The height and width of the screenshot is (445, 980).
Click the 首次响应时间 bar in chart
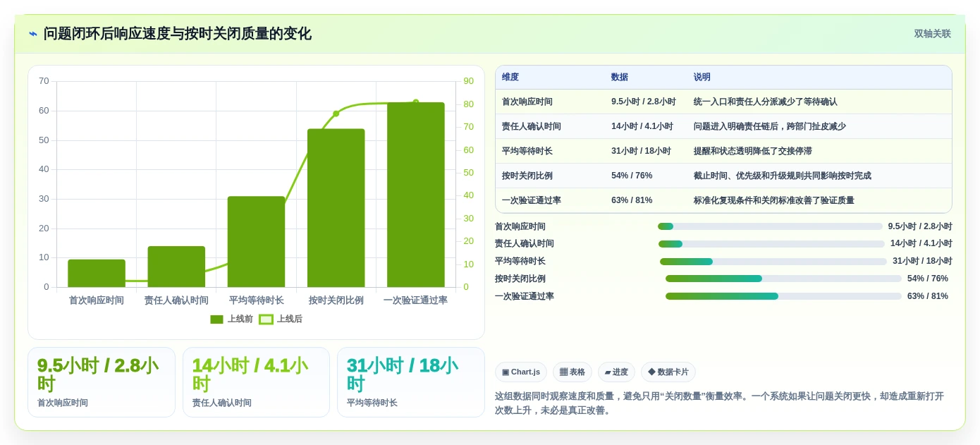click(x=97, y=274)
